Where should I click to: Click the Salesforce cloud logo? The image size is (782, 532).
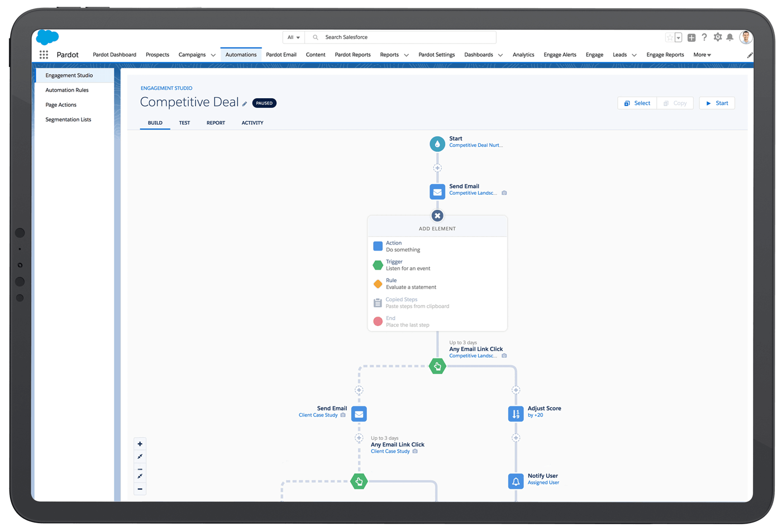click(47, 37)
